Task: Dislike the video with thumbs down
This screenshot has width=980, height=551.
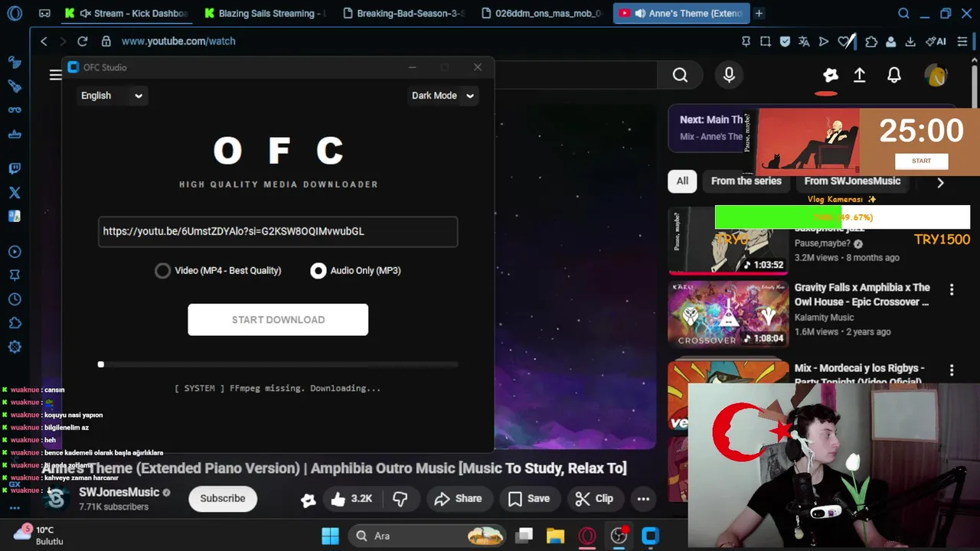Action: (x=400, y=499)
